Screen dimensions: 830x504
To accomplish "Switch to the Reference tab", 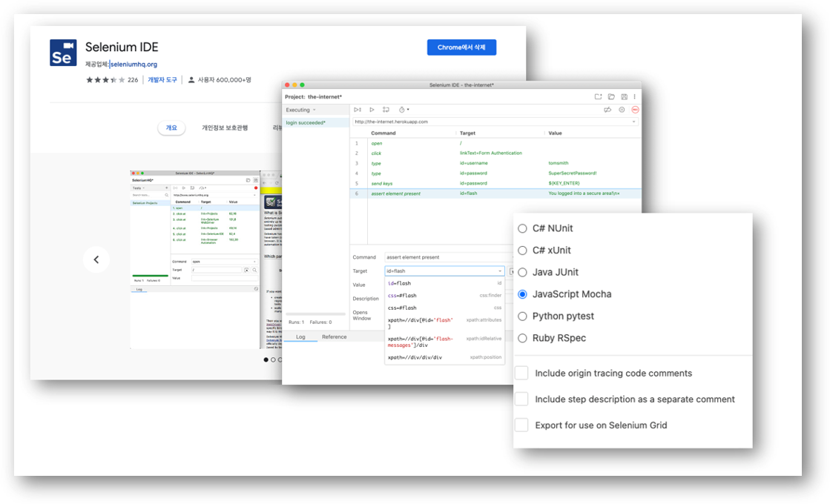I will [334, 337].
